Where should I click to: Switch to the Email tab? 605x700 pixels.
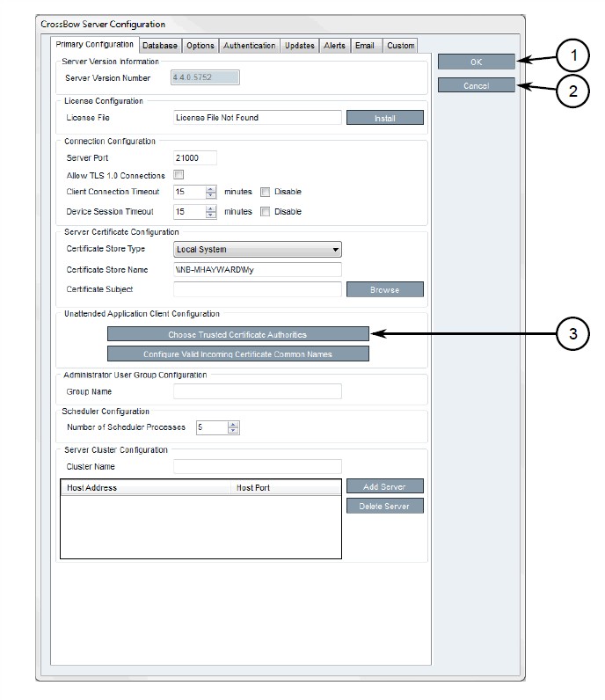[365, 46]
